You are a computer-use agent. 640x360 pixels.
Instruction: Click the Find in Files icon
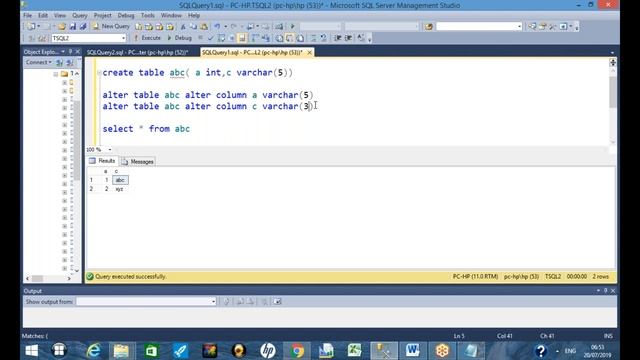pos(429,27)
